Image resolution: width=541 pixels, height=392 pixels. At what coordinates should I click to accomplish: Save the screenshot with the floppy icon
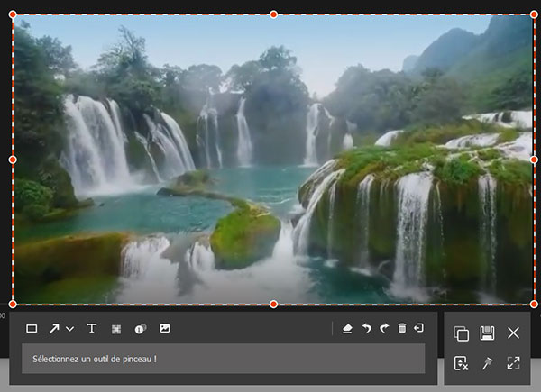coord(487,333)
